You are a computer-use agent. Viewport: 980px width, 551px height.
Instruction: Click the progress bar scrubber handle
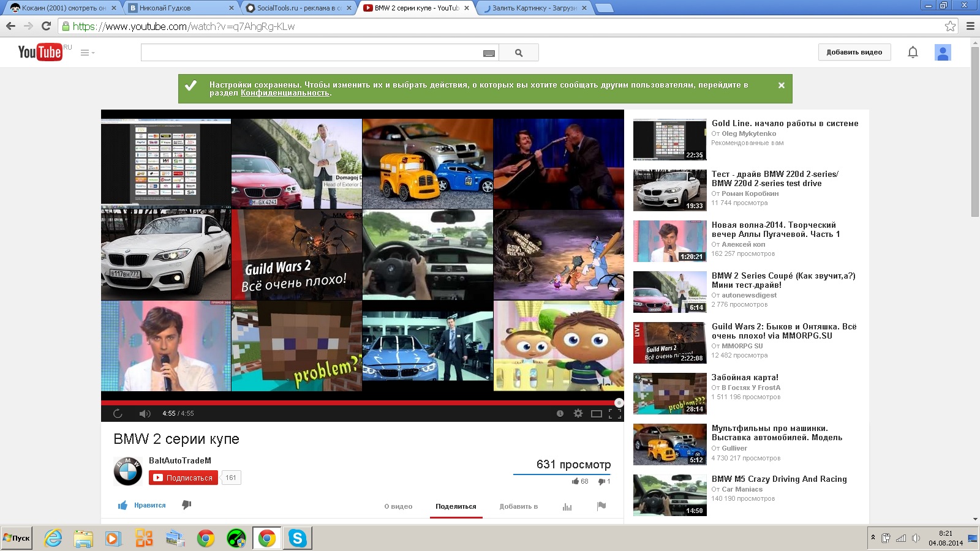pyautogui.click(x=619, y=402)
